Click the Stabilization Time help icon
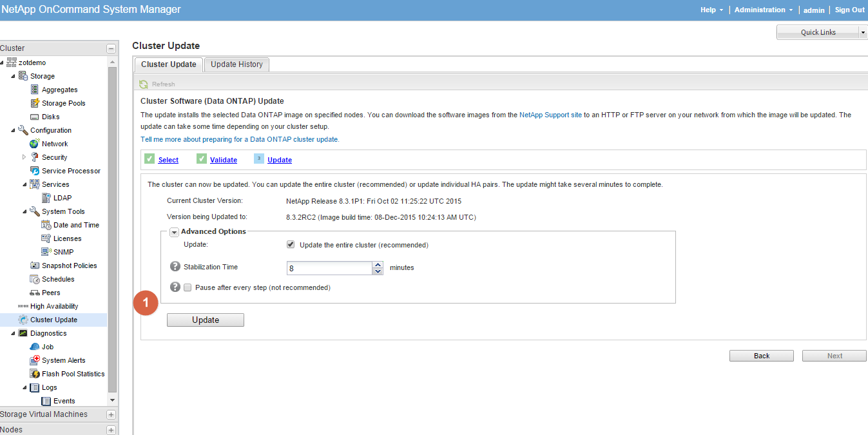This screenshot has width=868, height=435. [x=175, y=267]
